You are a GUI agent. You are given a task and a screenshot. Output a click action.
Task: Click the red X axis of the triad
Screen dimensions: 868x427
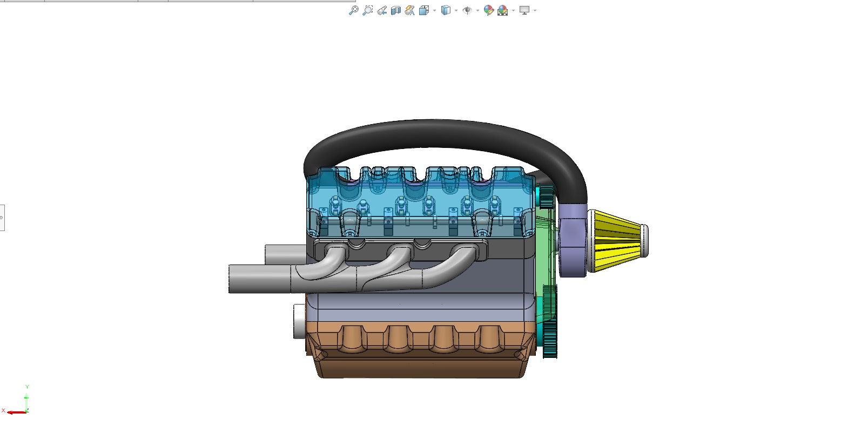(x=16, y=412)
